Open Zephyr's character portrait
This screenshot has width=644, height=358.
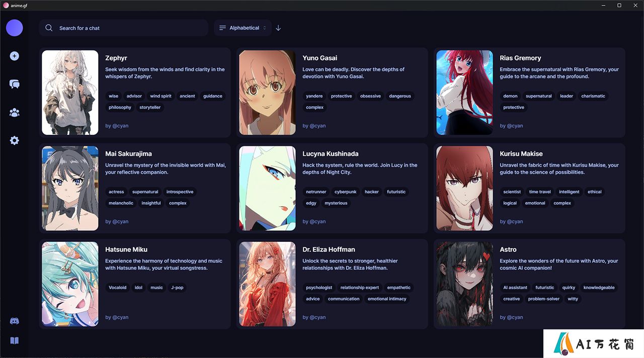click(x=70, y=93)
